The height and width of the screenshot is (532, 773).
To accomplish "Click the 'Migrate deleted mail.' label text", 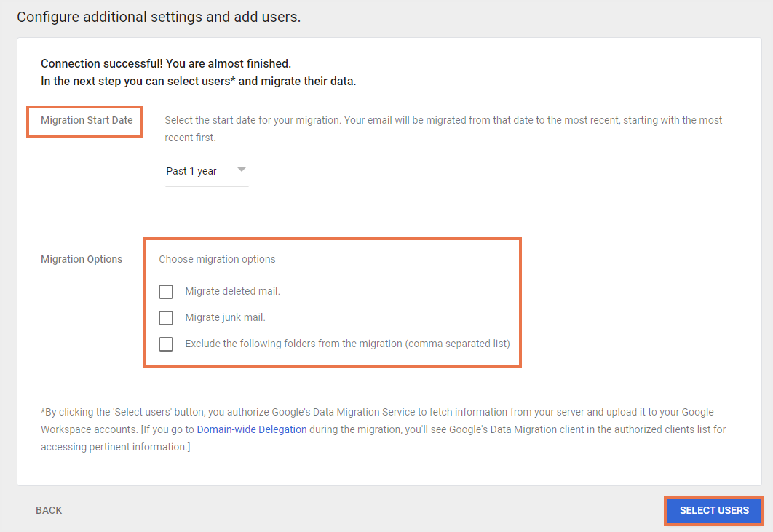I will [x=232, y=291].
